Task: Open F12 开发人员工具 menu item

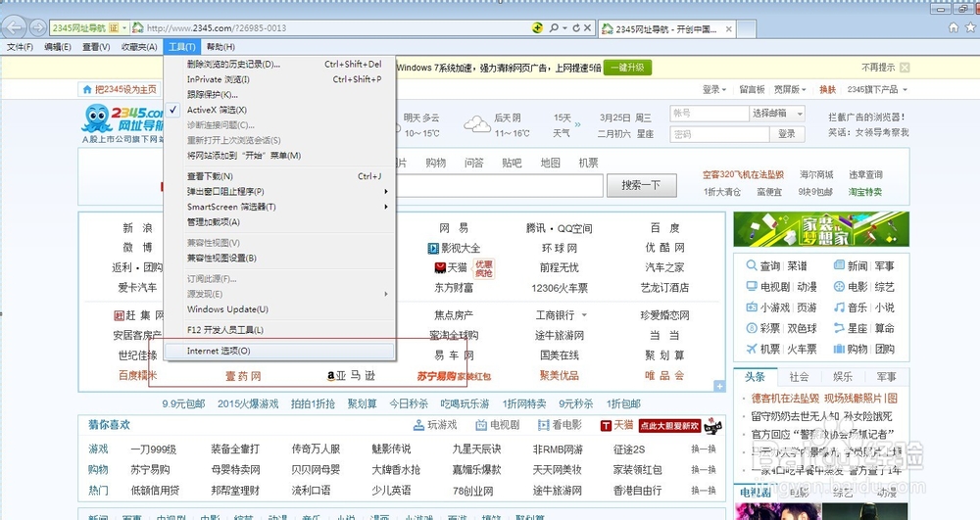Action: (x=280, y=330)
